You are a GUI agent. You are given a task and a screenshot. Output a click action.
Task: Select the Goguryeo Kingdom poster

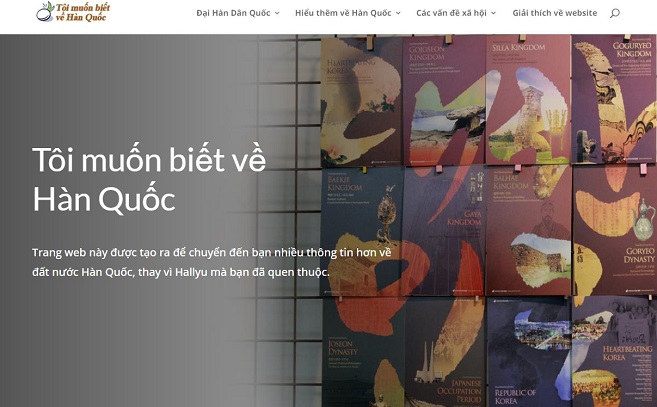click(x=614, y=99)
